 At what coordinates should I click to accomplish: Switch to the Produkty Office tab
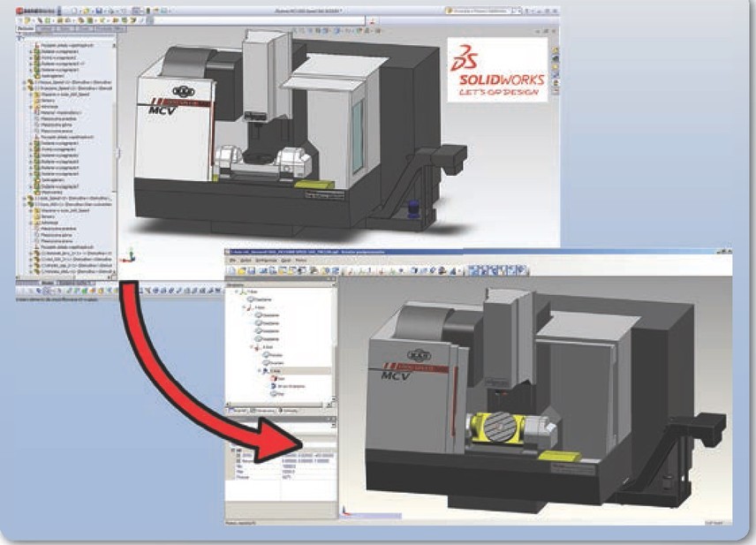click(110, 29)
